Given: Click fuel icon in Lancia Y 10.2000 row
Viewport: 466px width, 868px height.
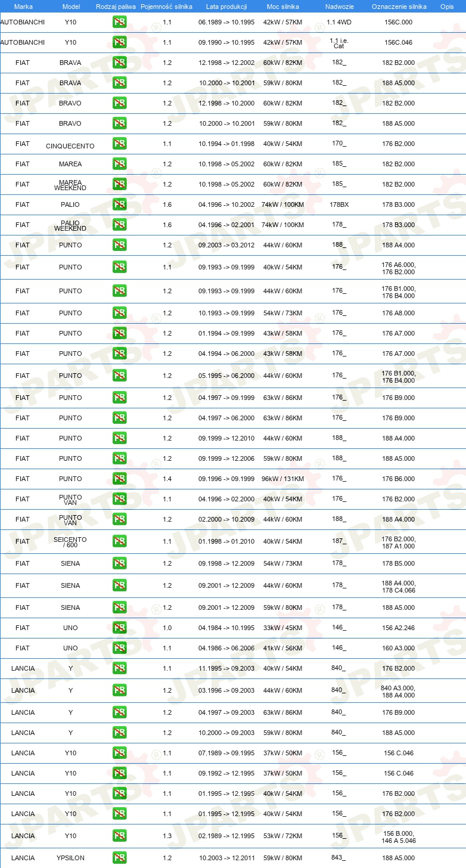Looking at the screenshot, I should (119, 733).
